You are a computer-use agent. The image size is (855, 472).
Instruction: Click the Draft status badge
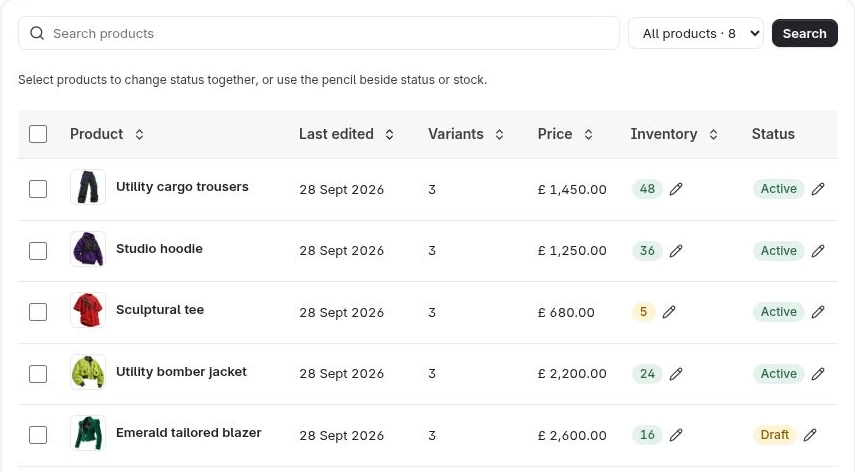pos(774,435)
